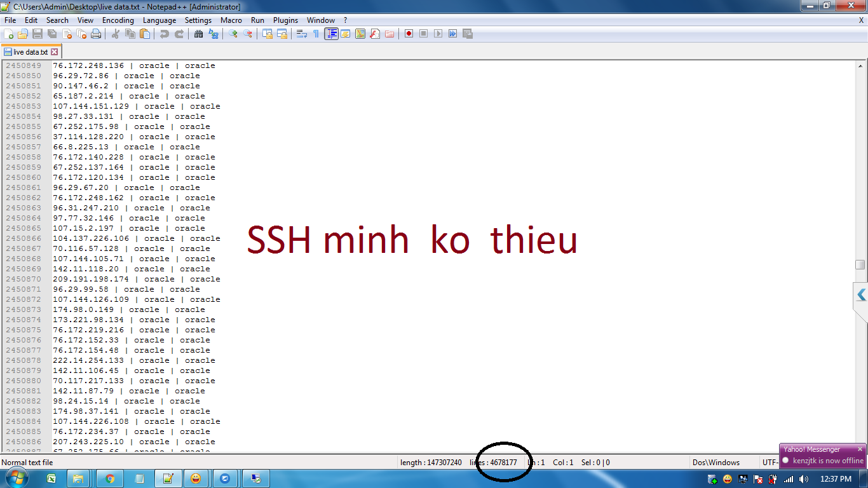Click the Save All icon
Screen dimensions: 868x488
point(52,34)
